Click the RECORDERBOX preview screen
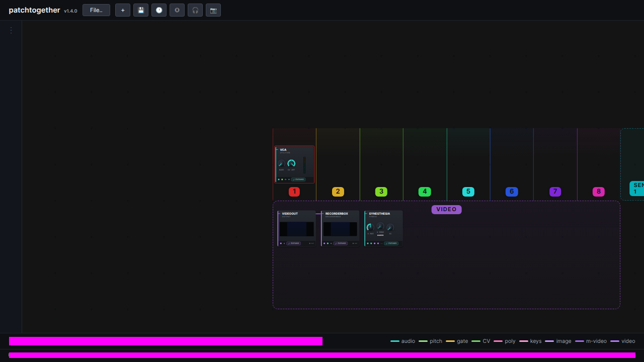Screen dimensions: 644x362 tap(340, 229)
